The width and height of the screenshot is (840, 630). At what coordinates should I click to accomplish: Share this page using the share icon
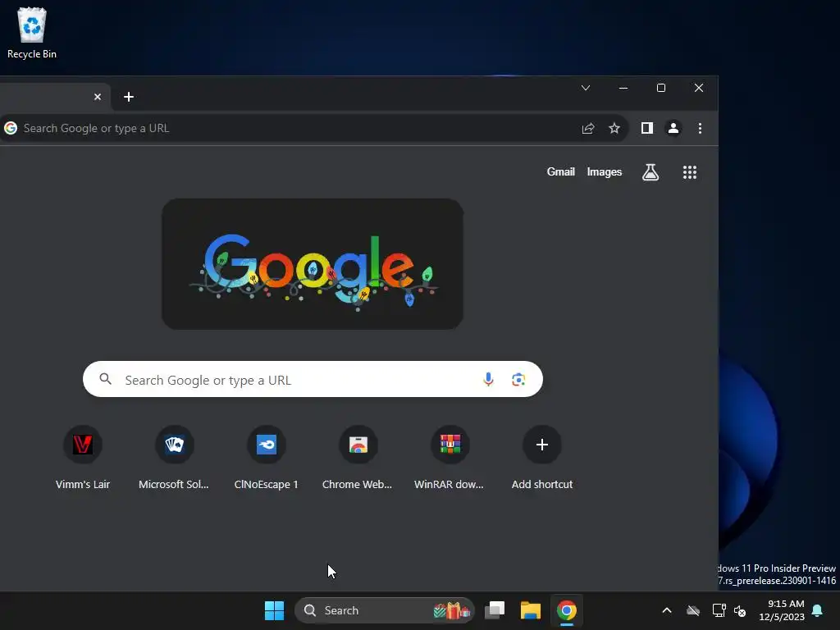tap(588, 128)
